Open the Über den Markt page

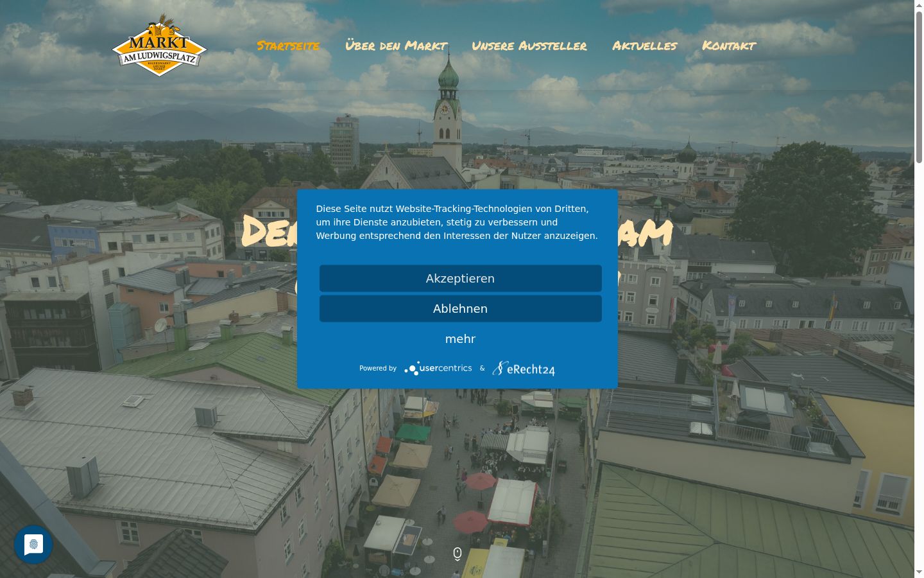pyautogui.click(x=396, y=46)
